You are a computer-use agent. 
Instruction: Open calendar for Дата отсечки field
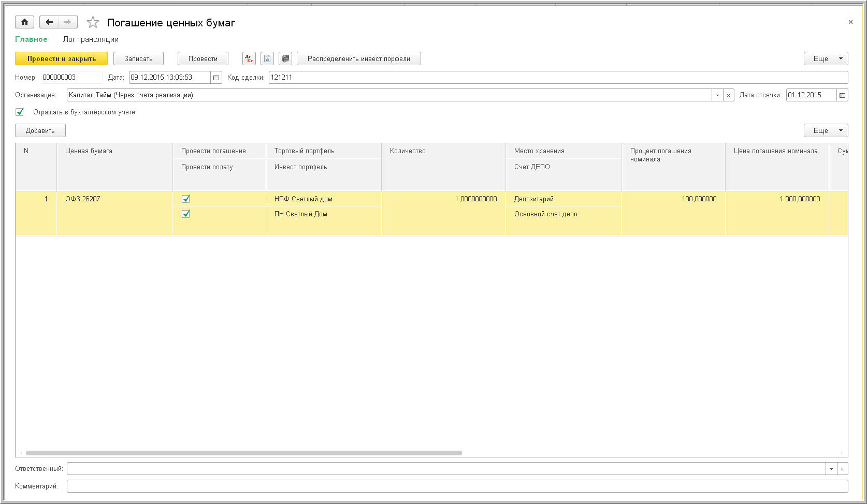tap(842, 95)
